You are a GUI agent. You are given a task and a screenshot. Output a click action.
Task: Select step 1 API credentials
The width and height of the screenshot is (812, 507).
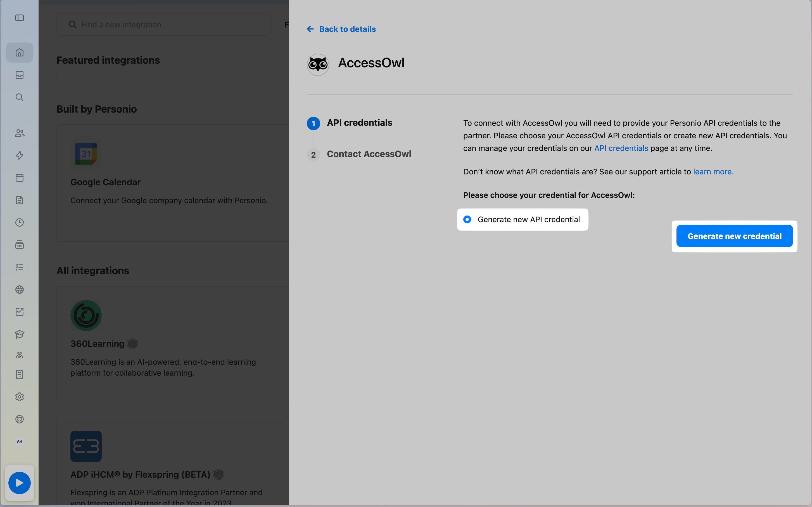click(x=350, y=123)
